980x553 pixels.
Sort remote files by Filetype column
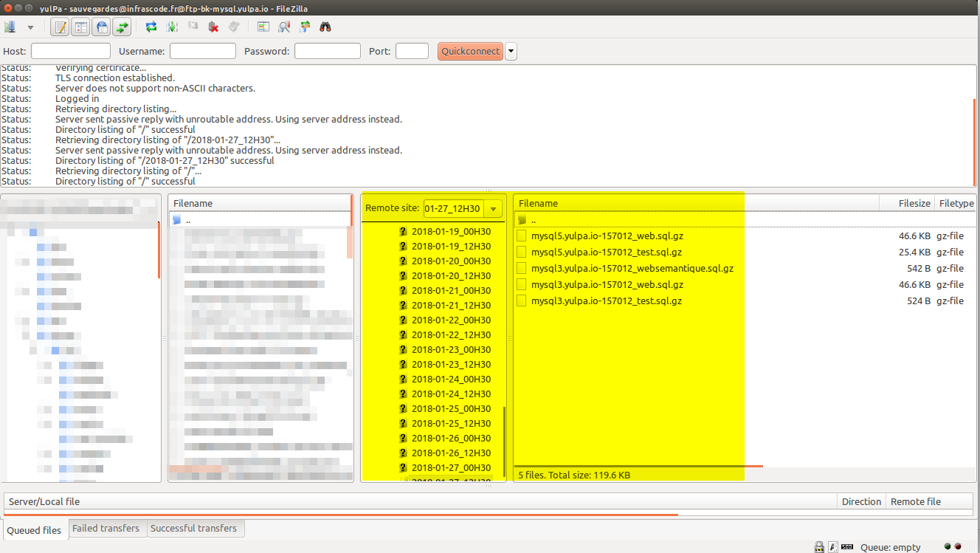click(955, 203)
